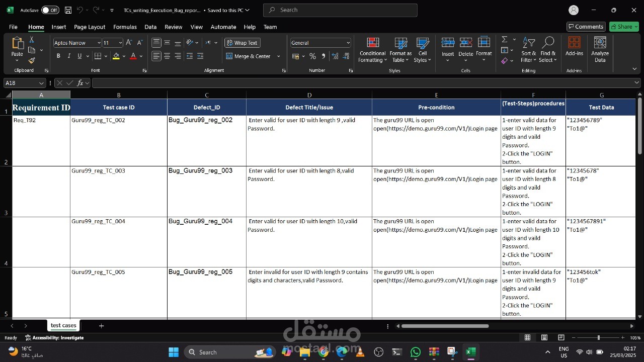Viewport: 644px width, 362px height.
Task: Open the Name Box dropdown arrow
Action: click(x=41, y=83)
